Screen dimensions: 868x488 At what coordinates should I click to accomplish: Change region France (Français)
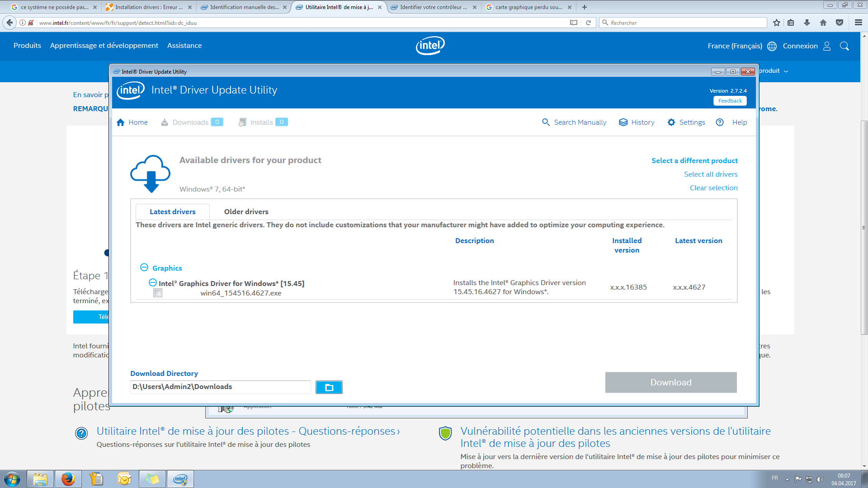pyautogui.click(x=742, y=46)
